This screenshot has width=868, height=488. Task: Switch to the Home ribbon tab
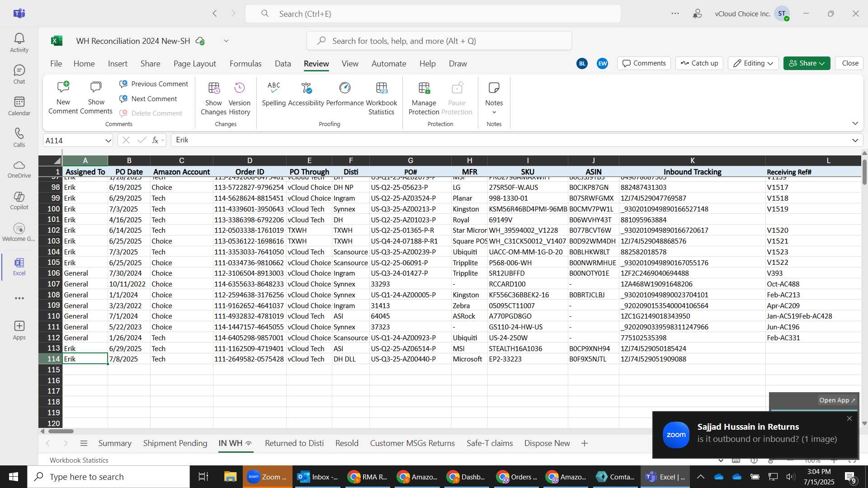84,64
